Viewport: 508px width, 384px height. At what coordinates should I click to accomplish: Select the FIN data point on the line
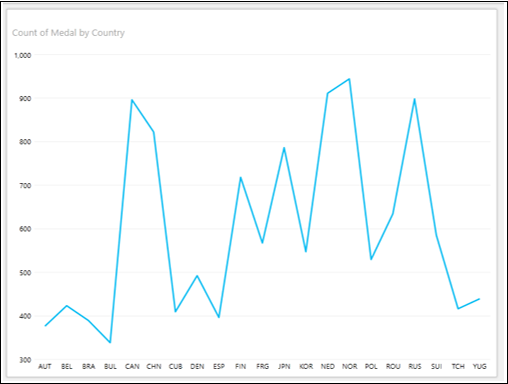click(x=241, y=177)
